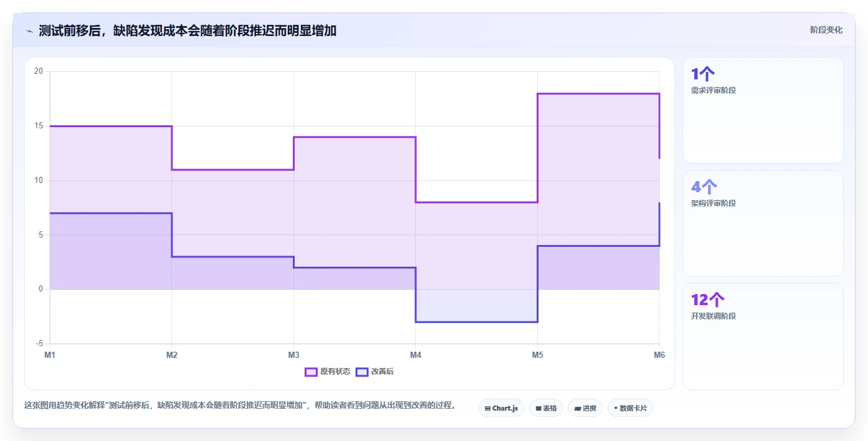Open the 开发联调阶段 stat card
868x441 pixels.
tap(763, 336)
